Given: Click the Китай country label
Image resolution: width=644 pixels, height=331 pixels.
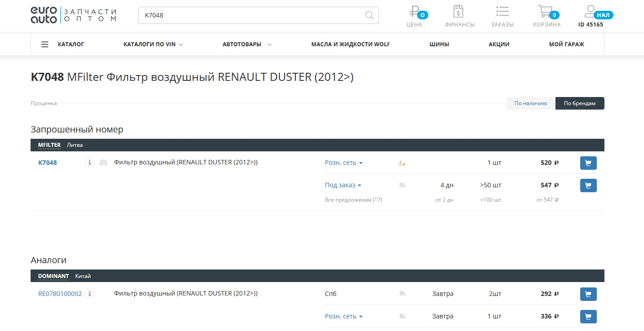Looking at the screenshot, I should tap(83, 276).
